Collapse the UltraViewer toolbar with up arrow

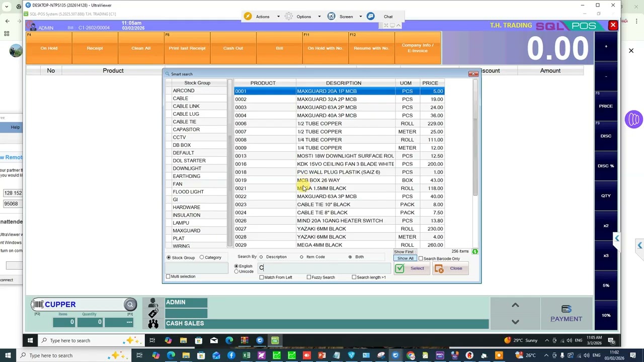398,25
